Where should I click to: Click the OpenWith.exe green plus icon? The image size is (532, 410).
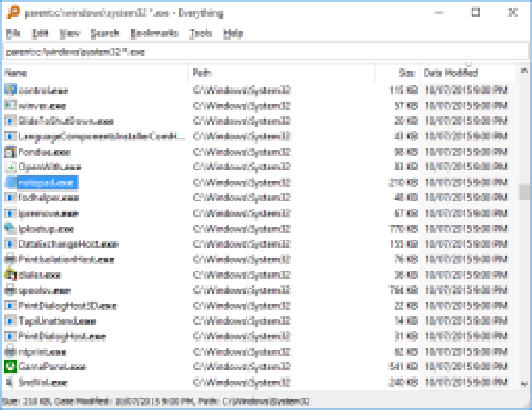point(11,167)
